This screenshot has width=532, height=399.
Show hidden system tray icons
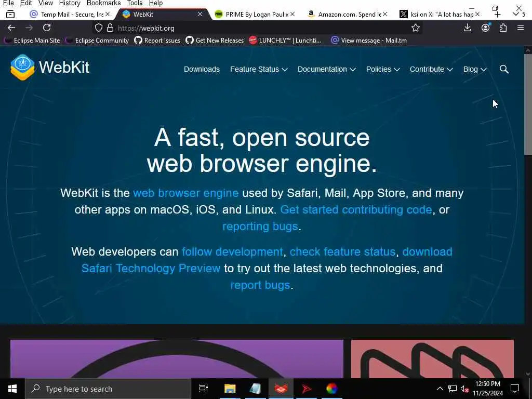coord(440,389)
